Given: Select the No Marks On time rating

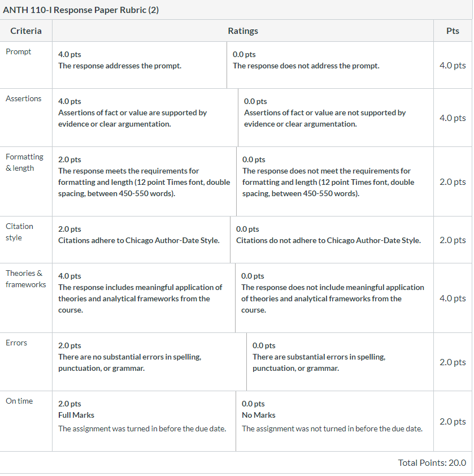Looking at the screenshot, I should 334,421.
